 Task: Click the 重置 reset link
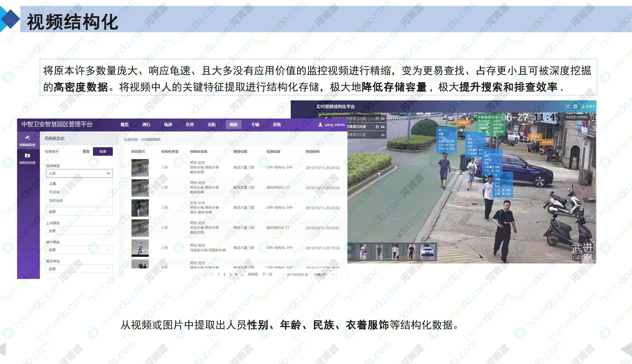86,151
